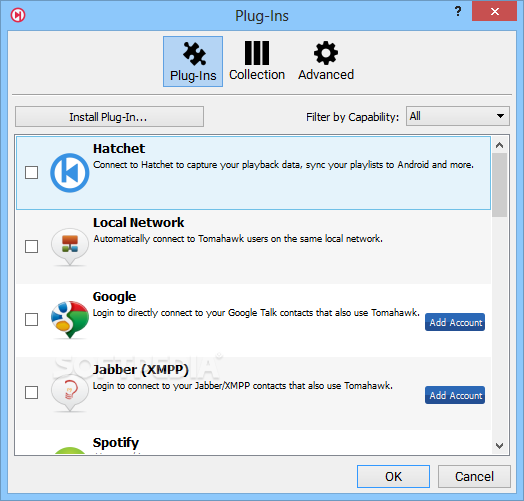Enable the Hatchet plug-in checkbox

(31, 172)
